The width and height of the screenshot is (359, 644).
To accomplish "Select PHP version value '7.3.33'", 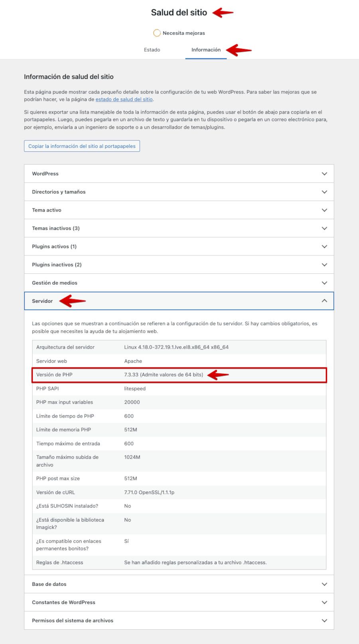I will pos(164,375).
